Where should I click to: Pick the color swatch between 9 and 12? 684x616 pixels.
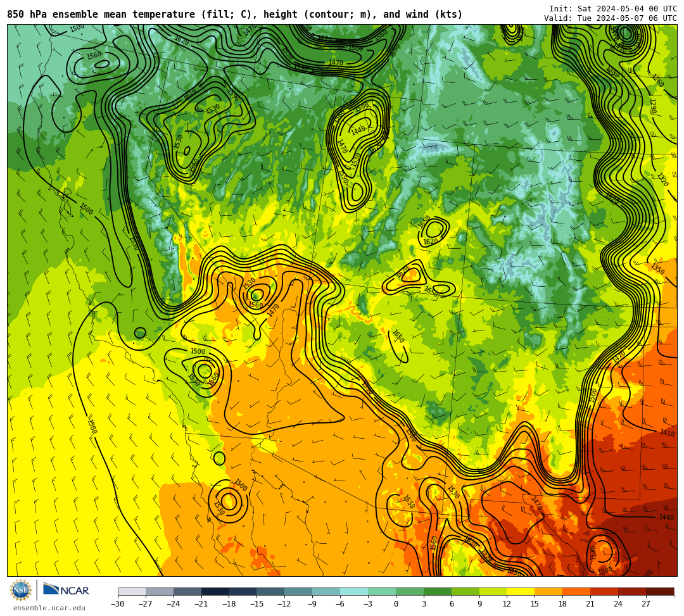click(493, 591)
